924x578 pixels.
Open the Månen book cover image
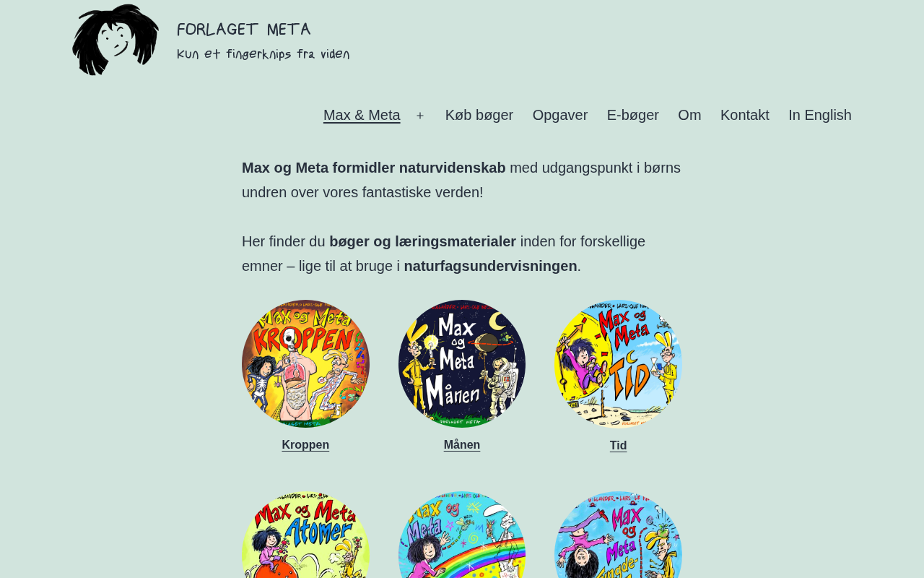462,363
